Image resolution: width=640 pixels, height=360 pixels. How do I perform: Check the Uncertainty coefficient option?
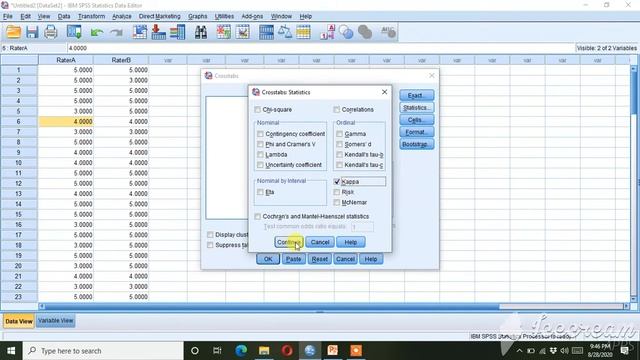point(260,164)
